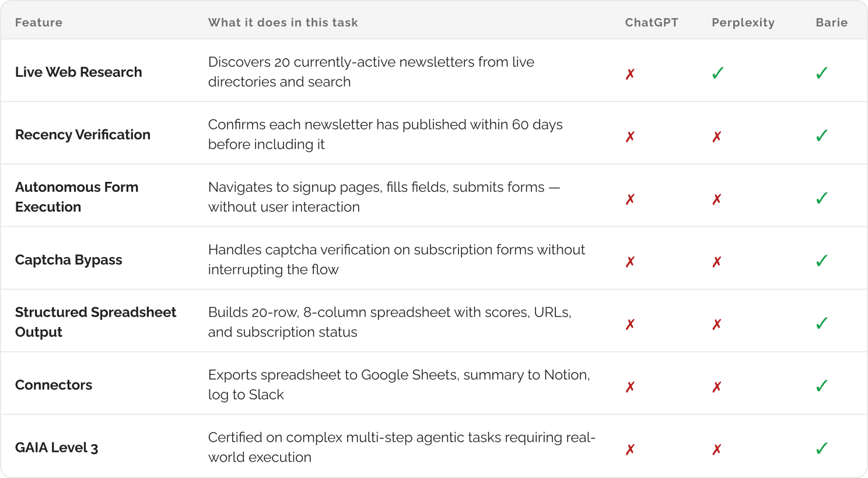The width and height of the screenshot is (868, 478).
Task: Click Barie's checkmark in Connectors row
Action: [x=822, y=386]
